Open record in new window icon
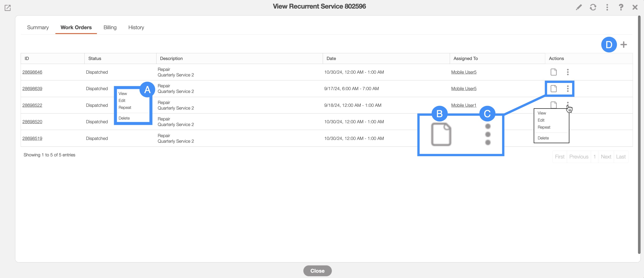Image resolution: width=644 pixels, height=278 pixels. point(7,8)
